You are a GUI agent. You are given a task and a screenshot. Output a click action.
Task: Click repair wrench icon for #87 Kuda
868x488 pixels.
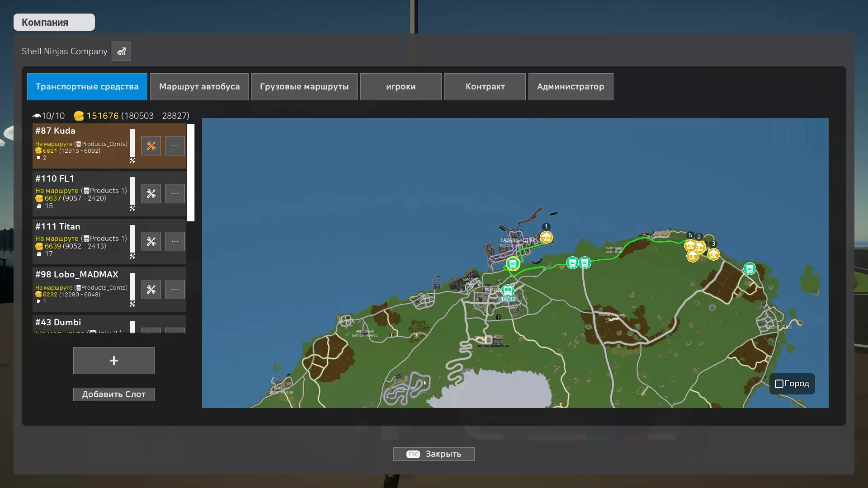click(151, 146)
